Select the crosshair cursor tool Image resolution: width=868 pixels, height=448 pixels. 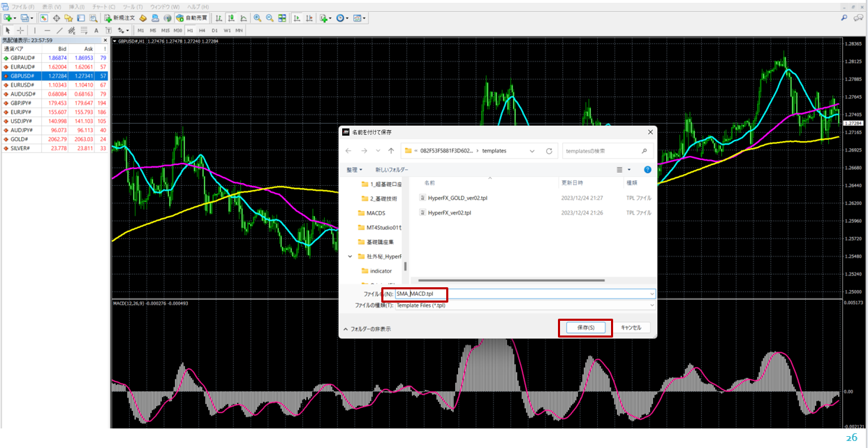pyautogui.click(x=20, y=31)
